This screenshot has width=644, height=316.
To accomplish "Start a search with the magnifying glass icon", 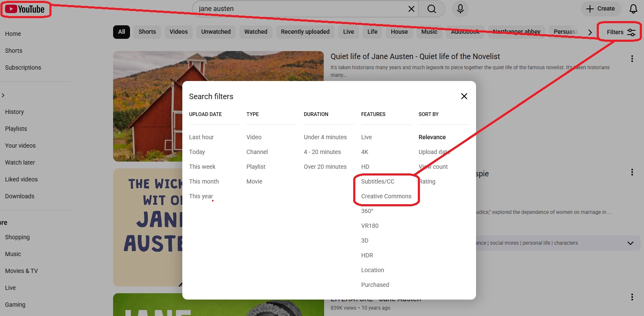I will coord(432,8).
